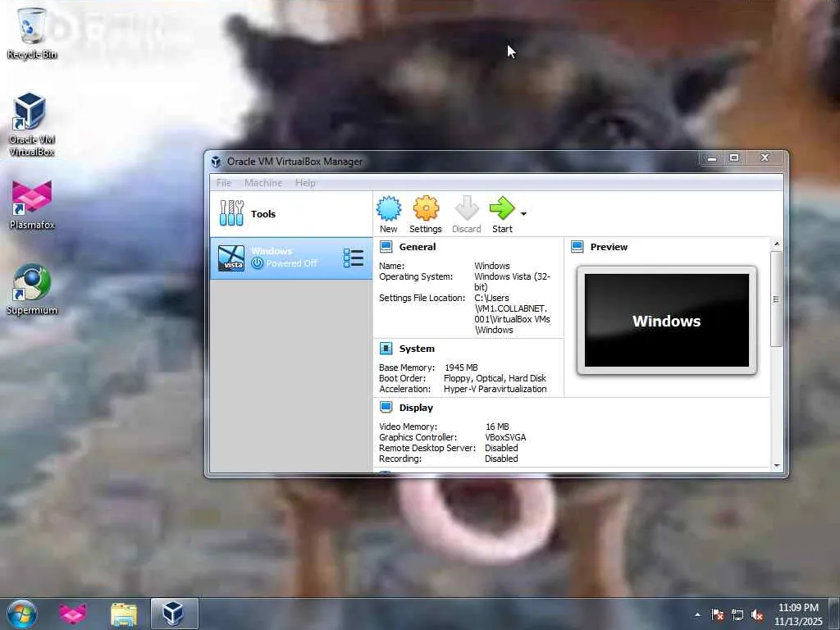Open the File Explorer taskbar icon
This screenshot has height=630, width=840.
pyautogui.click(x=124, y=614)
